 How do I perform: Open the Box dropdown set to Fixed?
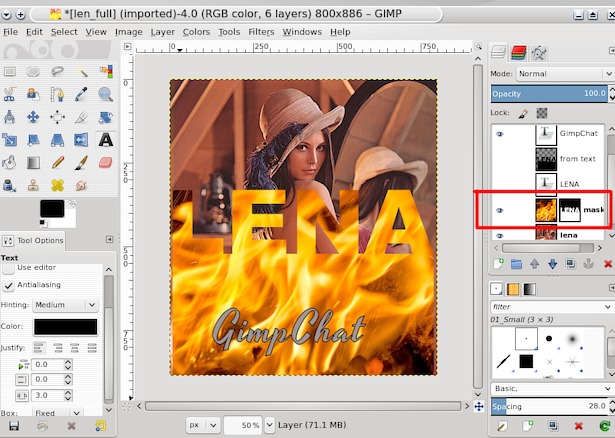(x=57, y=413)
